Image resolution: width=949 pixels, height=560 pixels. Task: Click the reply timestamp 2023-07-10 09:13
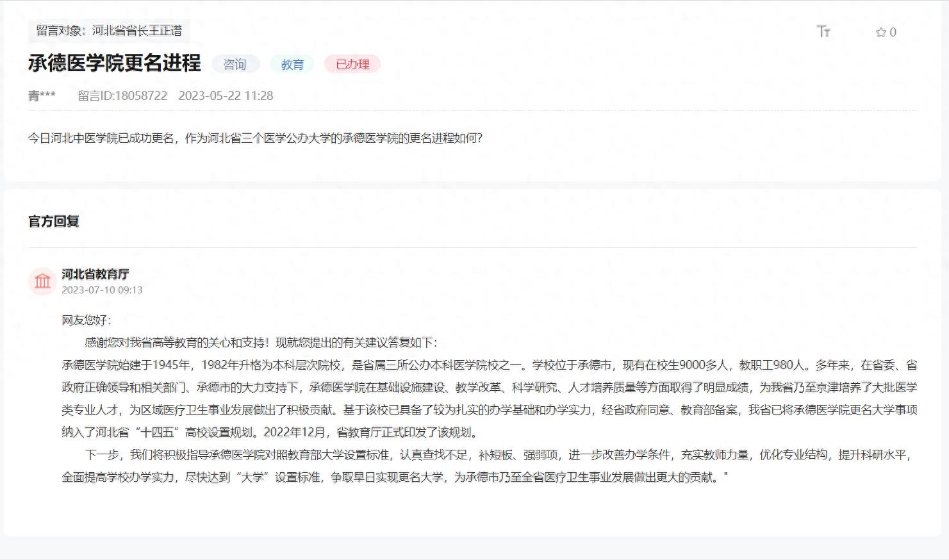[x=102, y=290]
